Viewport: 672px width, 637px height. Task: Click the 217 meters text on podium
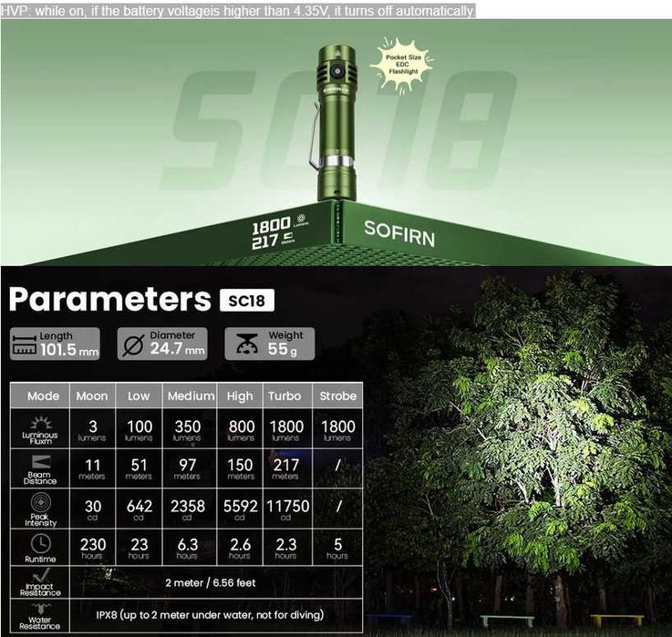(273, 241)
